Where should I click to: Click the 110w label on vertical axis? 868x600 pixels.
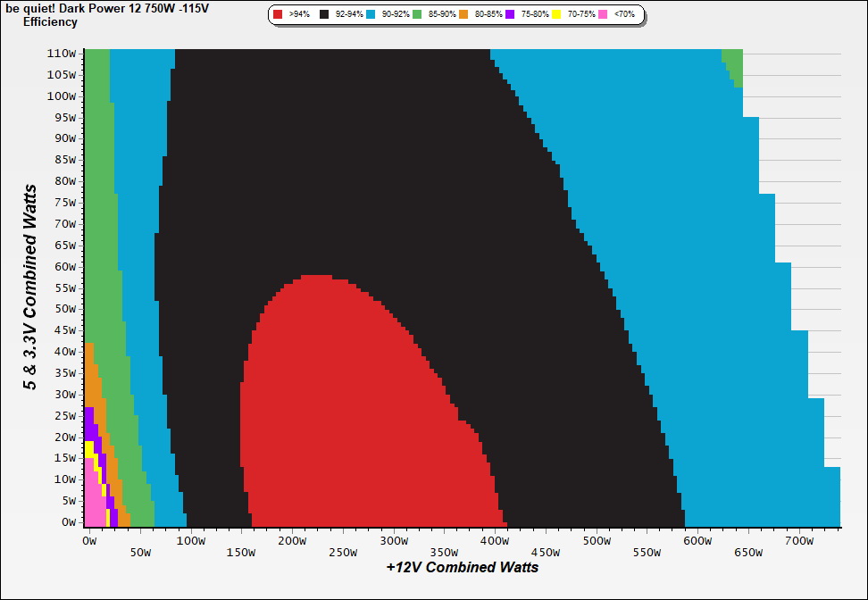coord(62,54)
